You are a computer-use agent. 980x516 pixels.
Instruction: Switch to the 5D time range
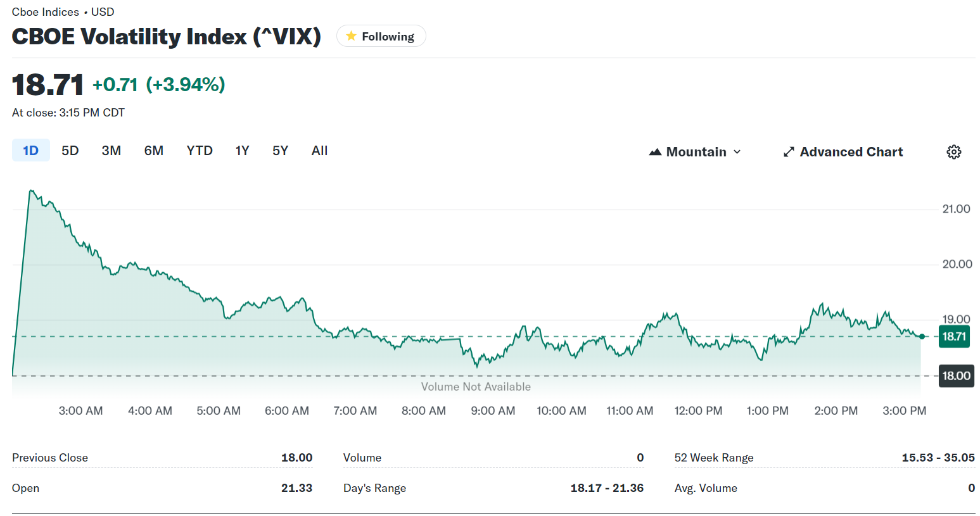(x=70, y=151)
